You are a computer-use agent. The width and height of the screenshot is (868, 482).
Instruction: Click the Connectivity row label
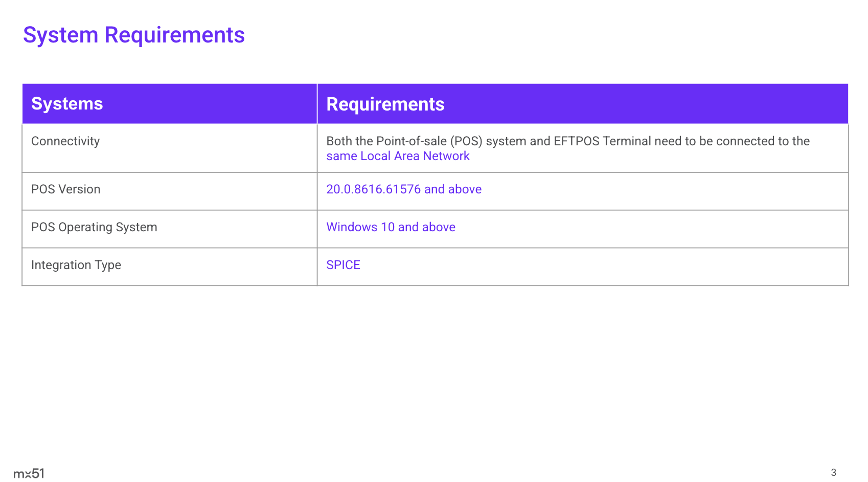[65, 141]
